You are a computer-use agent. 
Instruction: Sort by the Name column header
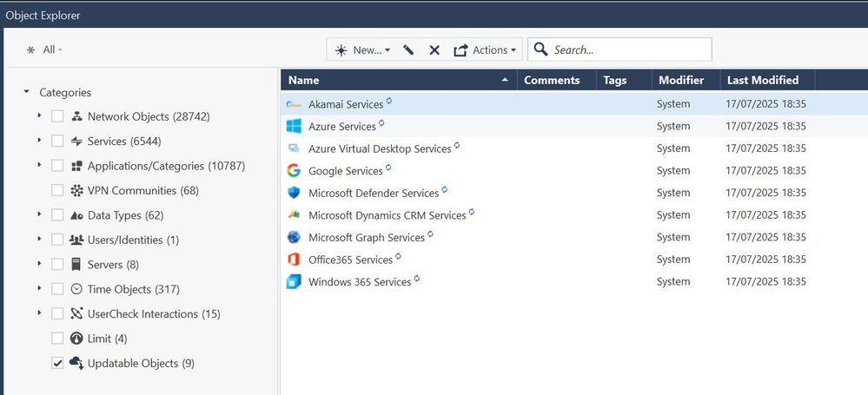click(x=399, y=80)
